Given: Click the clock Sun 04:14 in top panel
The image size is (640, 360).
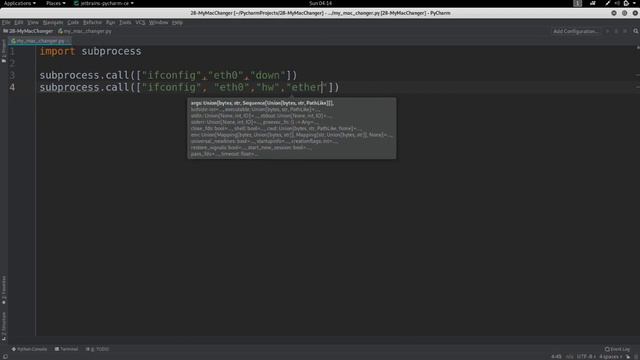Looking at the screenshot, I should click(x=320, y=3).
